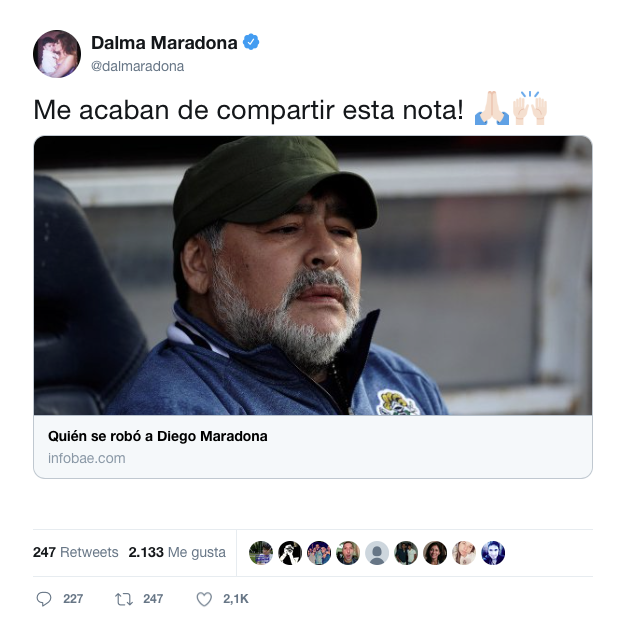The height and width of the screenshot is (620, 622).
Task: Click the blue verified badge
Action: [251, 42]
